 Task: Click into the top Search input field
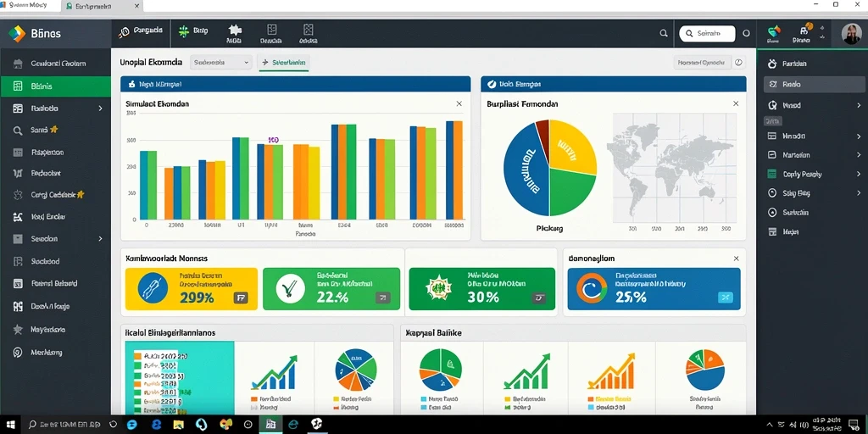point(707,33)
